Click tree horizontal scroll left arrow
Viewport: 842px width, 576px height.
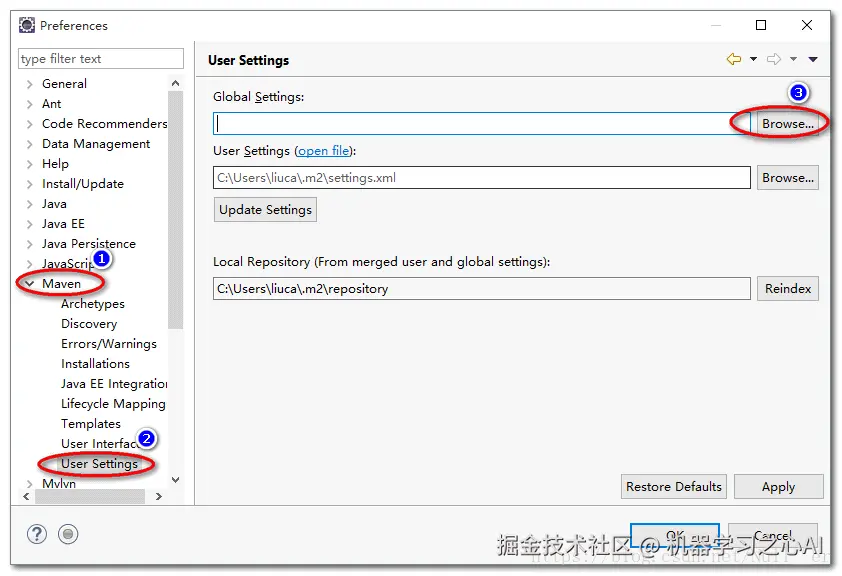click(x=26, y=497)
